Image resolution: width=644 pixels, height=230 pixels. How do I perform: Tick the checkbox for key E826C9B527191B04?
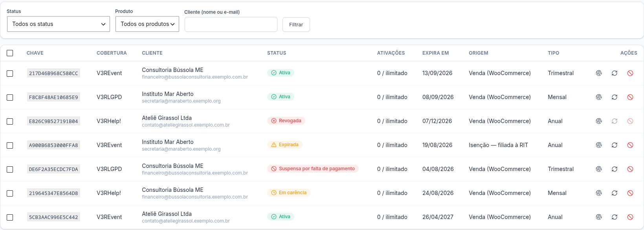coord(10,121)
